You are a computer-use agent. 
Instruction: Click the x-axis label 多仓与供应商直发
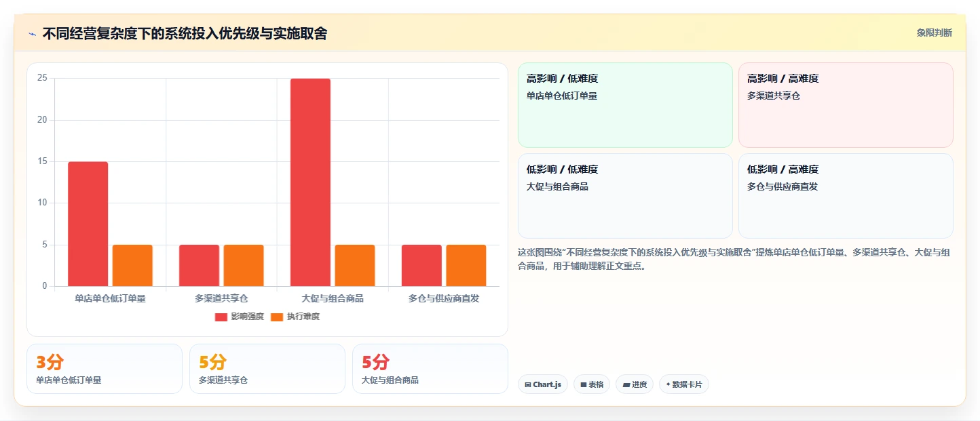(444, 298)
